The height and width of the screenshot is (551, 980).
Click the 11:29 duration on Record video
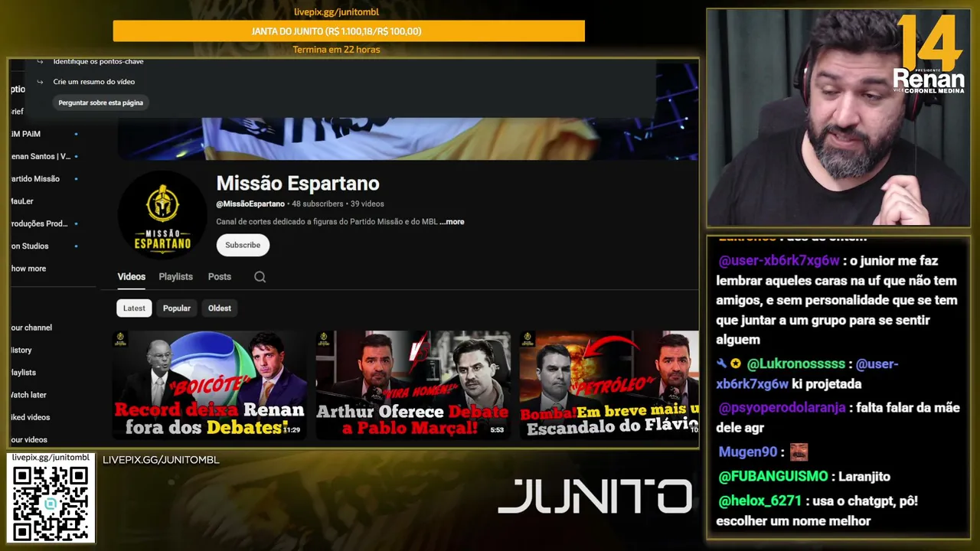pos(291,430)
